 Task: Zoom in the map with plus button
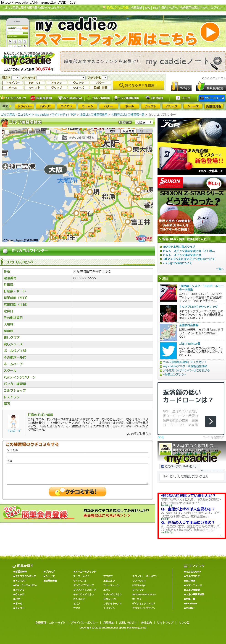click(x=48, y=132)
